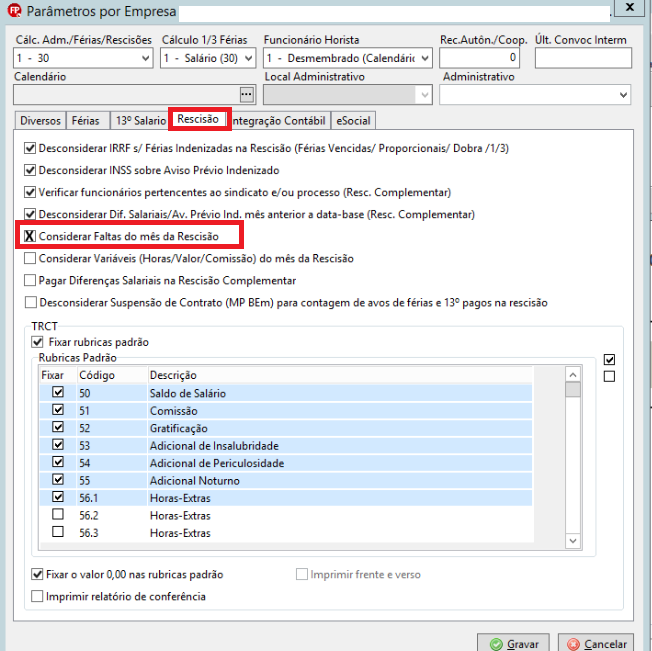This screenshot has height=651, width=652.
Task: Select the Rescisão tab
Action: click(198, 119)
